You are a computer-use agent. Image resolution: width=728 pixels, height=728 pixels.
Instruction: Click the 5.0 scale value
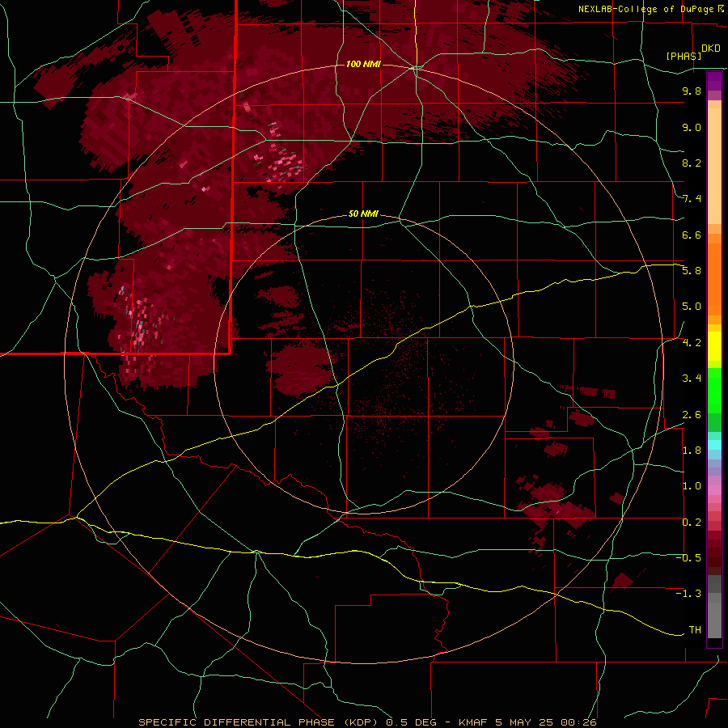pyautogui.click(x=692, y=307)
